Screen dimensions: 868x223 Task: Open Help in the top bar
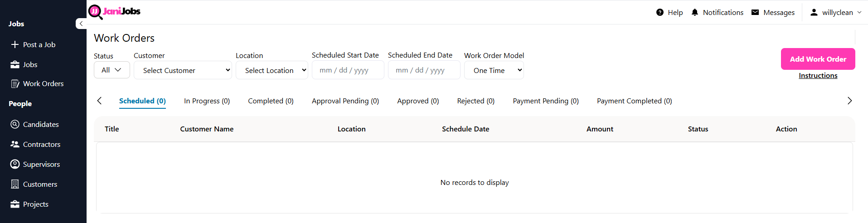pos(669,12)
